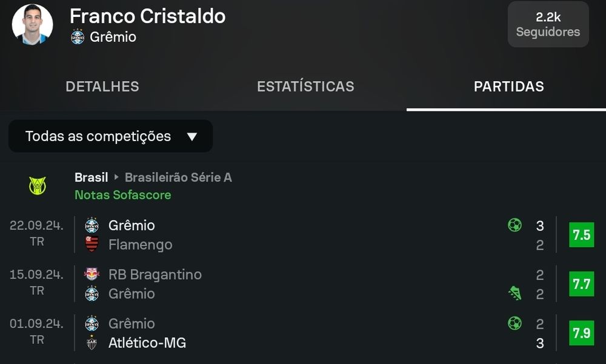Screen dimensions: 606x364
Task: Open the Todas as competições dropdown
Action: pos(110,136)
